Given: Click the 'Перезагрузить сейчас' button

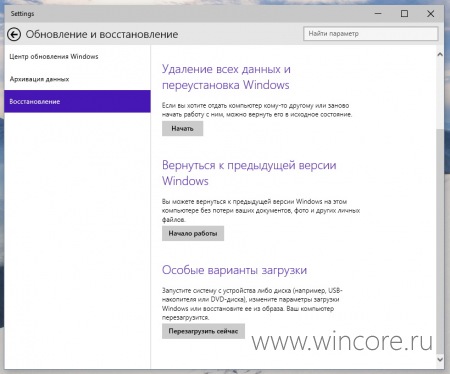Looking at the screenshot, I should click(x=203, y=331).
